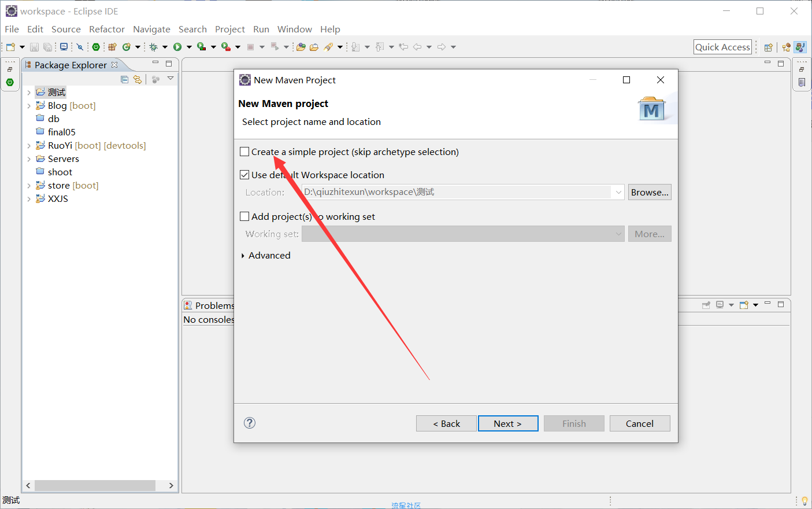Click the Quick Access field
The height and width of the screenshot is (509, 812).
pyautogui.click(x=722, y=47)
